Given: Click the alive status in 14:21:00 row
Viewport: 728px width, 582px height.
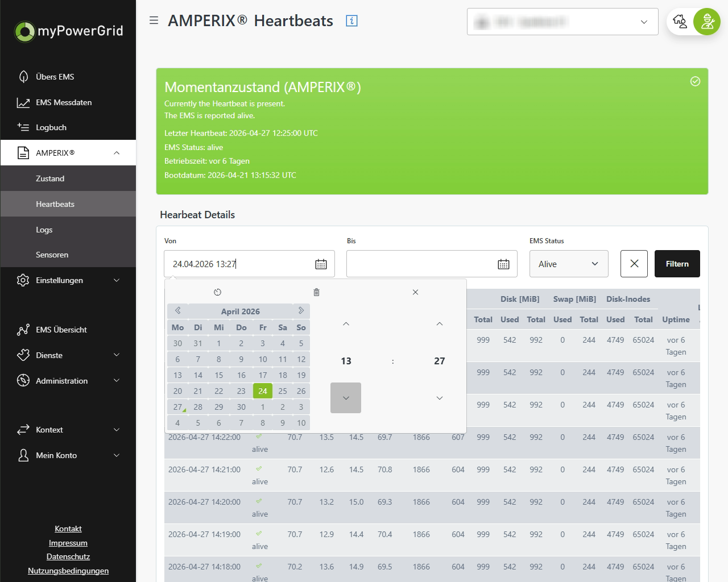Looking at the screenshot, I should pyautogui.click(x=260, y=481).
